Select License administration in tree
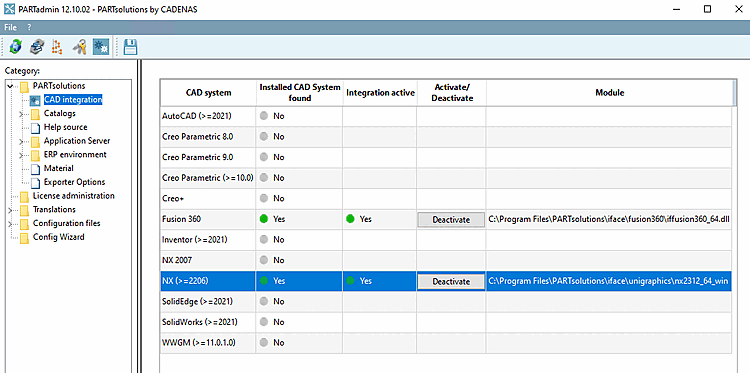The height and width of the screenshot is (373, 750). pyautogui.click(x=74, y=196)
